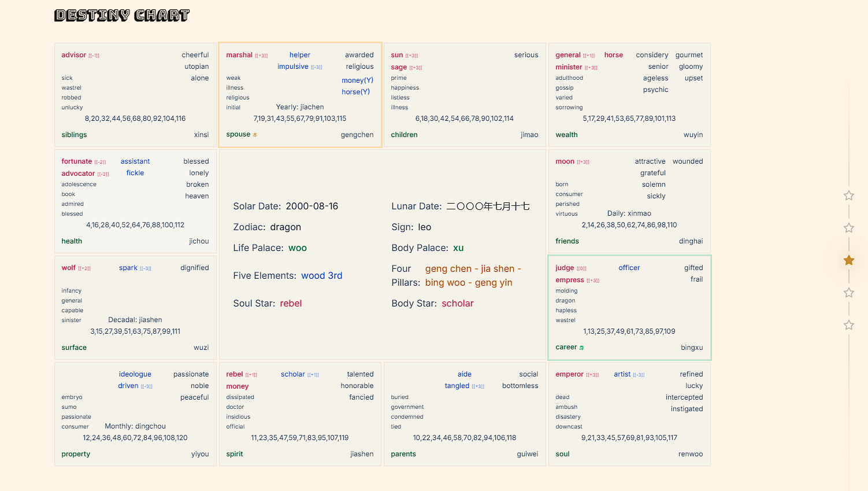This screenshot has height=491, width=868.
Task: Select the surface palace label
Action: pos(74,348)
